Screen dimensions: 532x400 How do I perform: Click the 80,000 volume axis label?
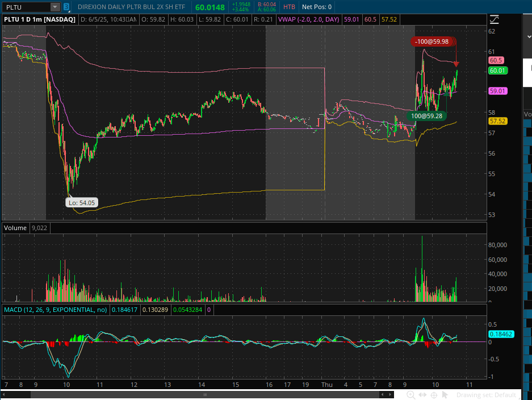point(497,245)
